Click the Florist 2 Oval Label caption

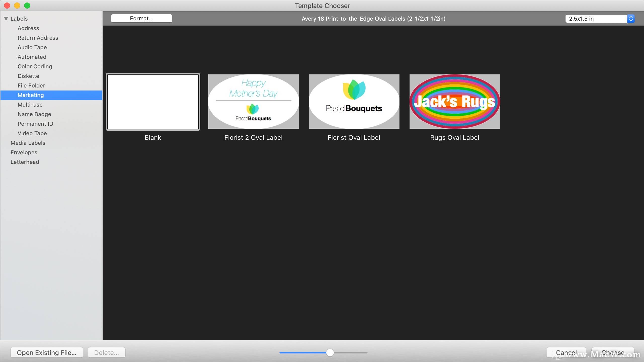point(254,138)
